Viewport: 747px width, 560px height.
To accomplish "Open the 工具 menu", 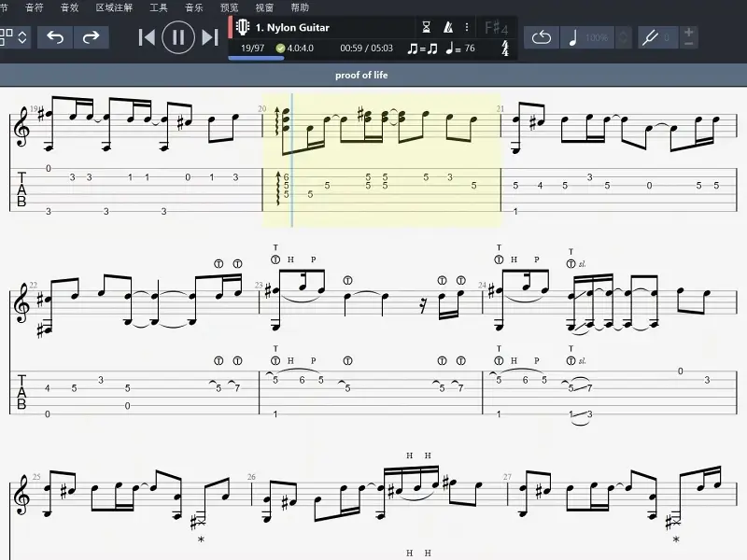I will (159, 7).
